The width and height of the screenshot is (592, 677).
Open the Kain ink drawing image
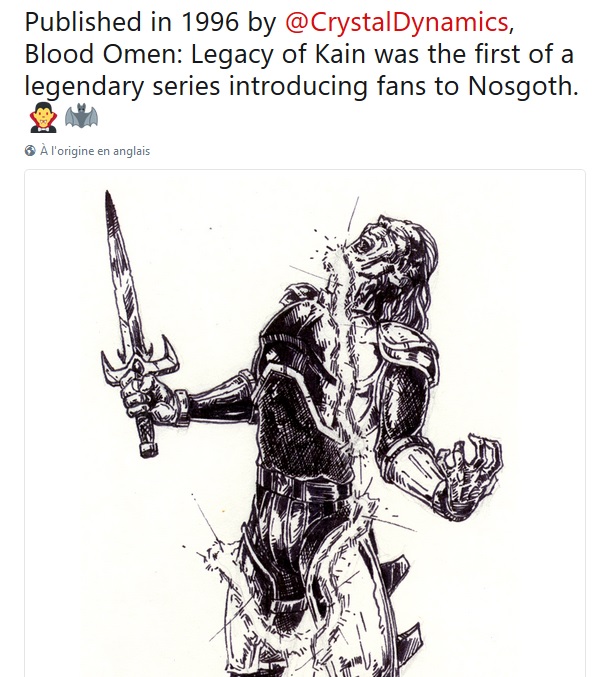tap(305, 423)
